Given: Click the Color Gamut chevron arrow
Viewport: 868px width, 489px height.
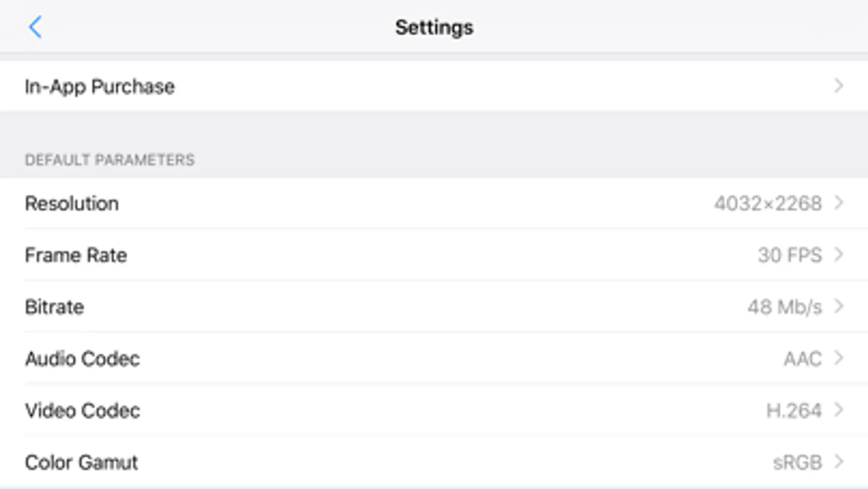Looking at the screenshot, I should coord(839,462).
